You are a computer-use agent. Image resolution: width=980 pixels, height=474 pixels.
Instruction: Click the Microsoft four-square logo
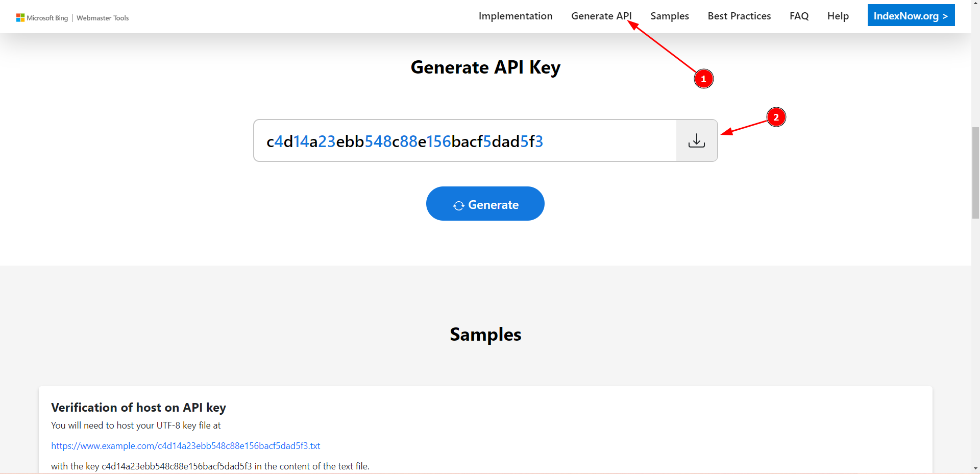[x=20, y=18]
